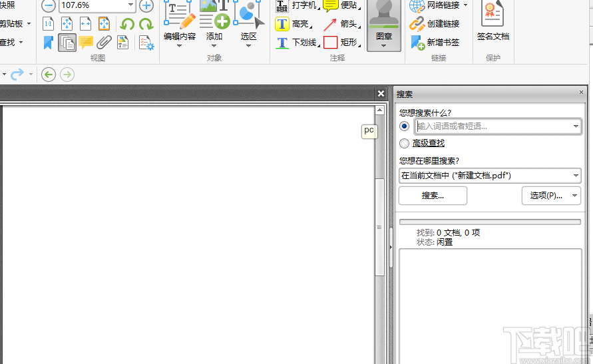Image resolution: width=593 pixels, height=364 pixels.
Task: Click the 创建链接 create link tool
Action: (435, 24)
